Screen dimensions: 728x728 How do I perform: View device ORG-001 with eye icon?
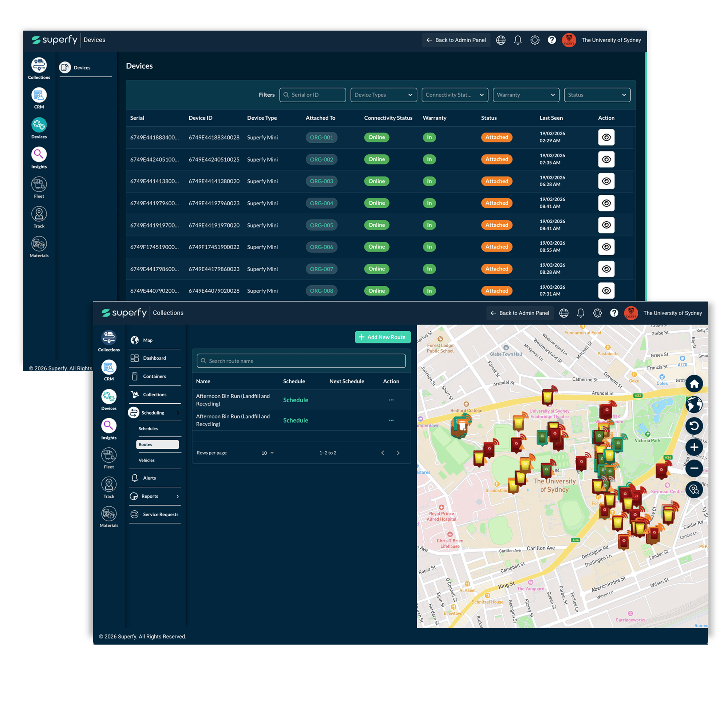coord(606,138)
